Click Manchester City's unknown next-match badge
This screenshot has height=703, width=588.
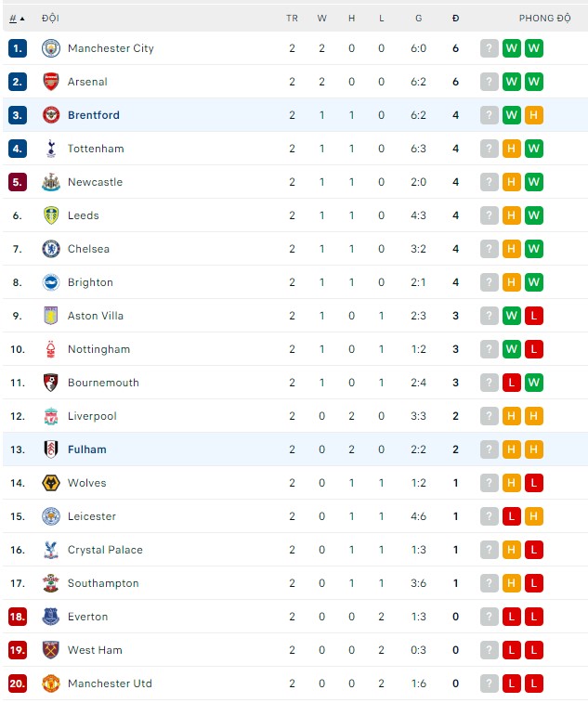pyautogui.click(x=490, y=48)
